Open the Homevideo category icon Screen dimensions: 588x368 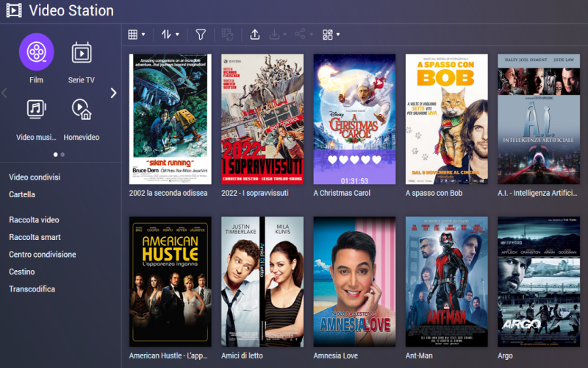click(82, 109)
